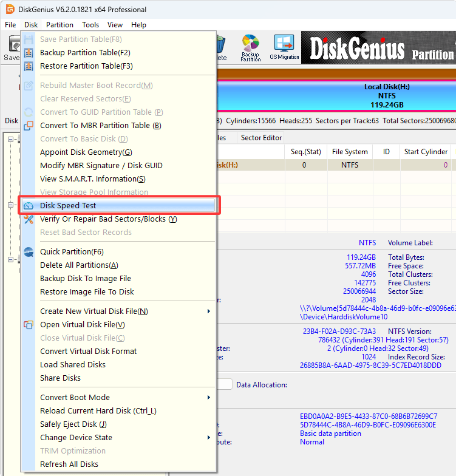This screenshot has height=476, width=456.
Task: Click the Start Cylinder column header
Action: tap(426, 152)
